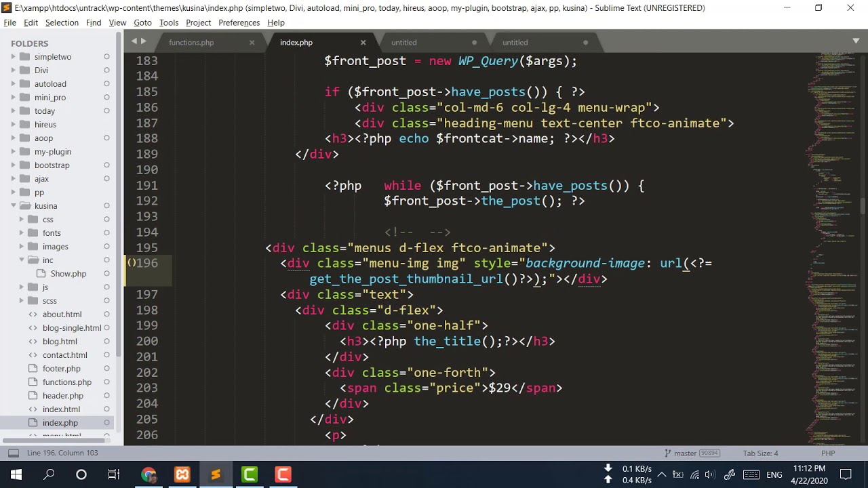Open XAMPP from the taskbar
The image size is (868, 488).
182,474
